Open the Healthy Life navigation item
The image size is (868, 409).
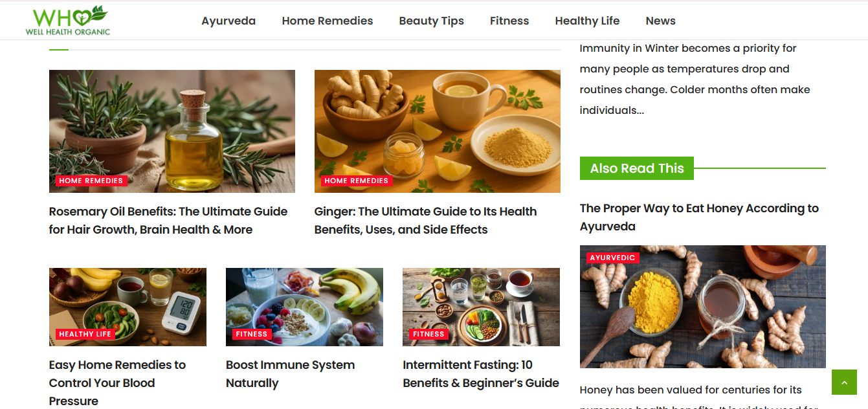tap(587, 21)
